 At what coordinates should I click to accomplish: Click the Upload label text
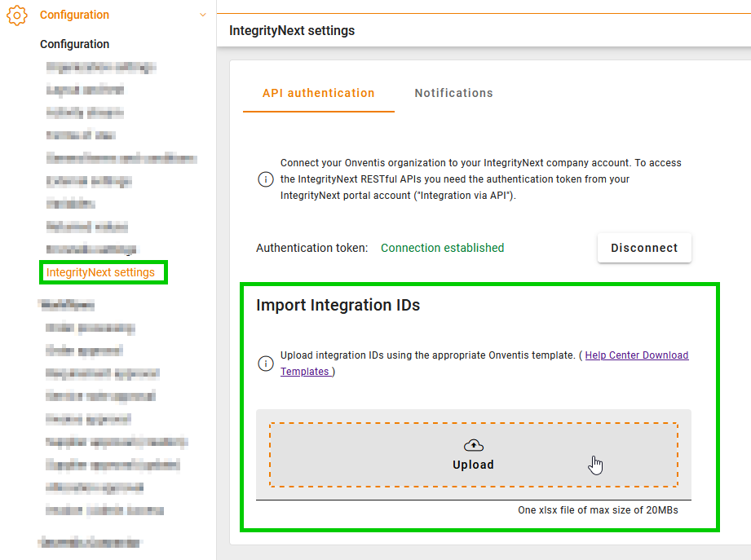tap(473, 465)
